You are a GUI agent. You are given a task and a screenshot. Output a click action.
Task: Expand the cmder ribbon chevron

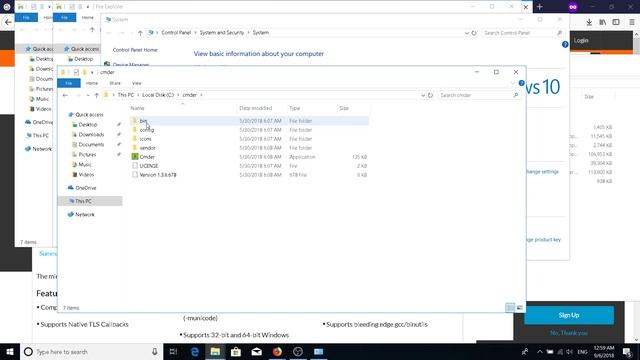(513, 83)
